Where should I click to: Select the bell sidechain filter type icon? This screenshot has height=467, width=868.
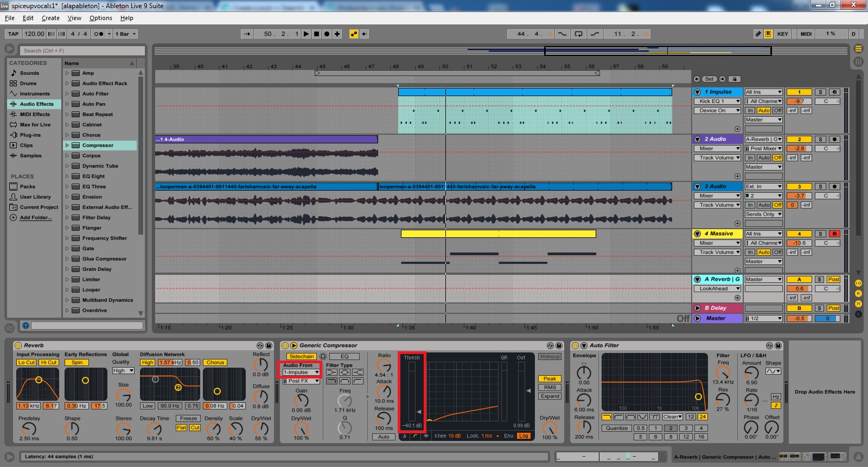pos(344,373)
